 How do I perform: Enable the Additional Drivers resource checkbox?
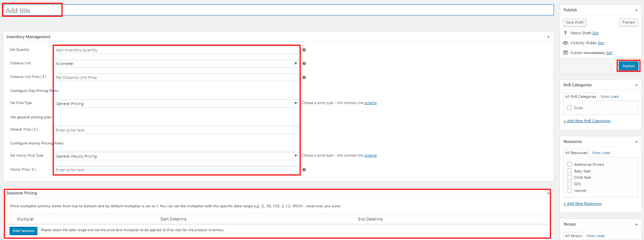click(570, 164)
